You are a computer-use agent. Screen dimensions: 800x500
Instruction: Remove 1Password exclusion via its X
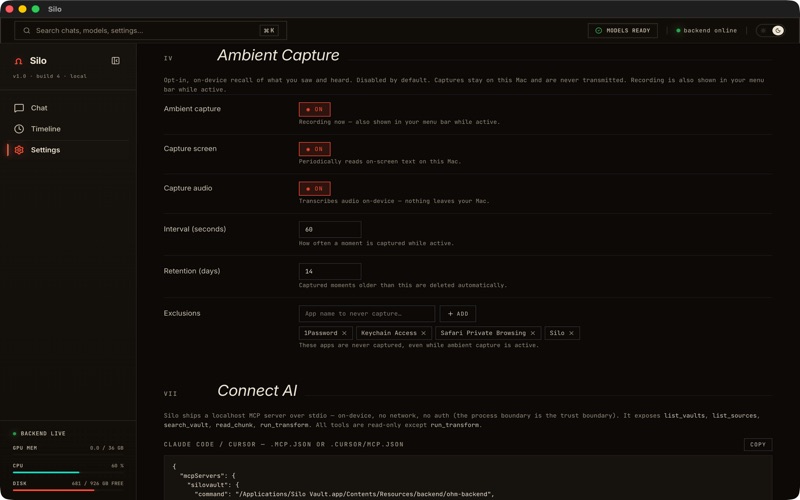click(x=344, y=333)
